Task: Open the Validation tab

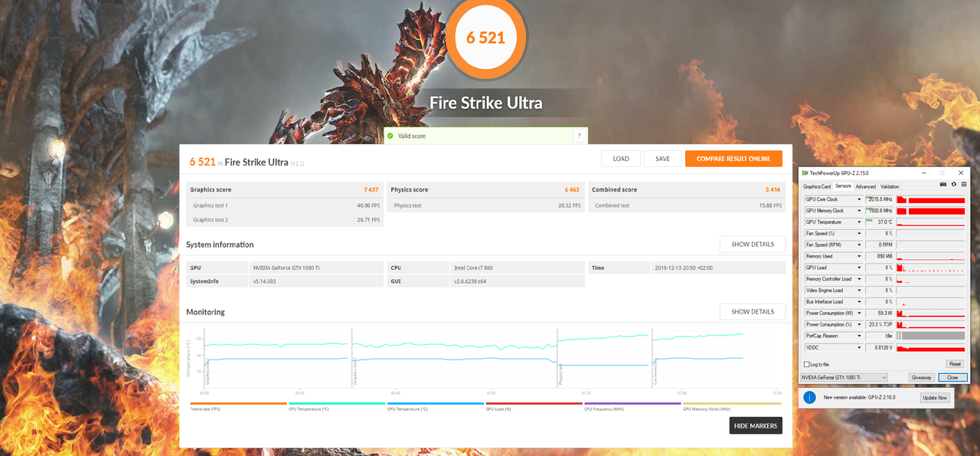Action: coord(890,186)
